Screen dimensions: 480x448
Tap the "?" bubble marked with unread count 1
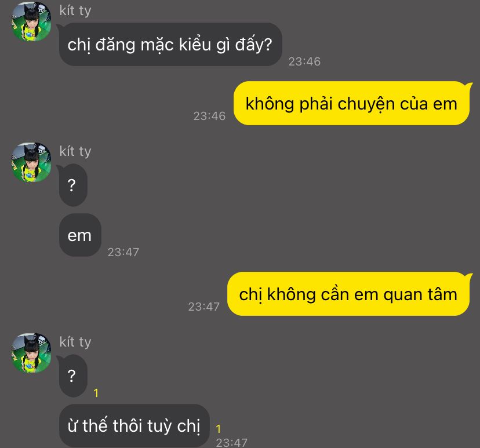click(x=73, y=376)
